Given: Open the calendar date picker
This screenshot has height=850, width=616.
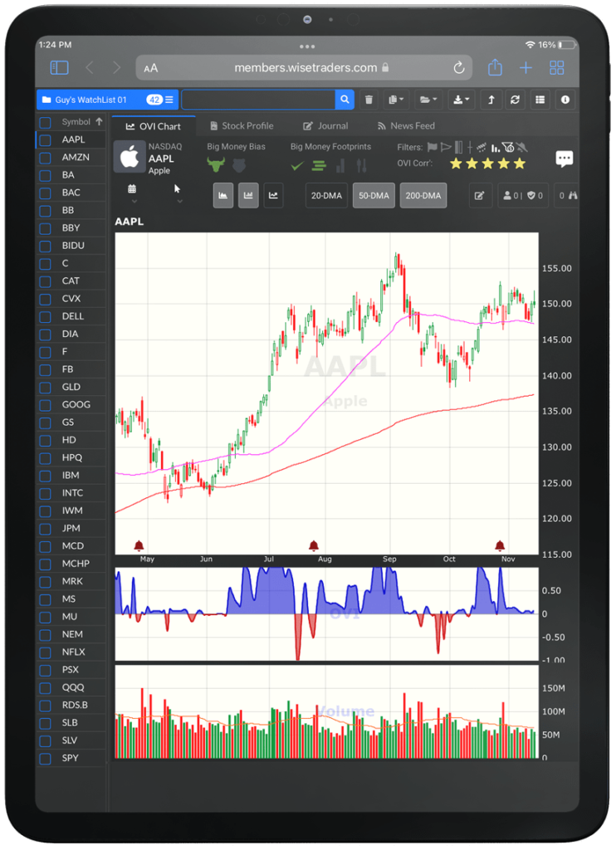Looking at the screenshot, I should click(x=132, y=188).
